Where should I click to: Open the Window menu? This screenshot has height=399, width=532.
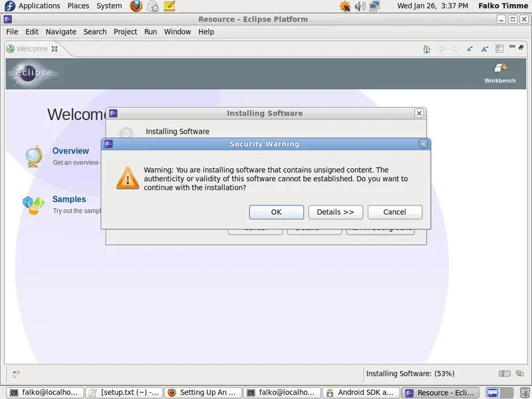coord(178,31)
